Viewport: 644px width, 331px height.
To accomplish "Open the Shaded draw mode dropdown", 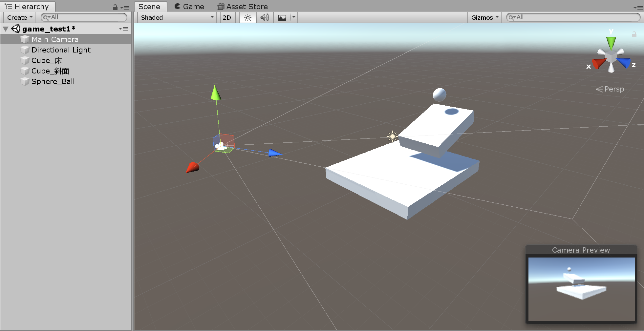I will pos(177,17).
